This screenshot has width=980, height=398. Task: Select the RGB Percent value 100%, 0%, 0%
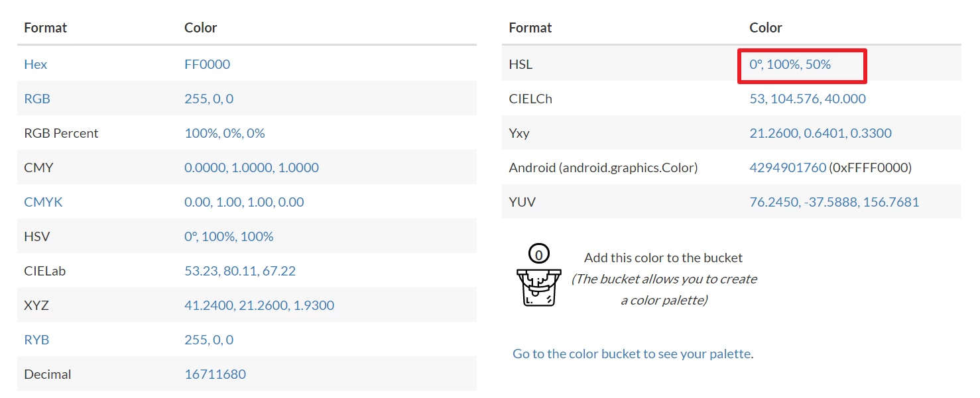point(225,133)
